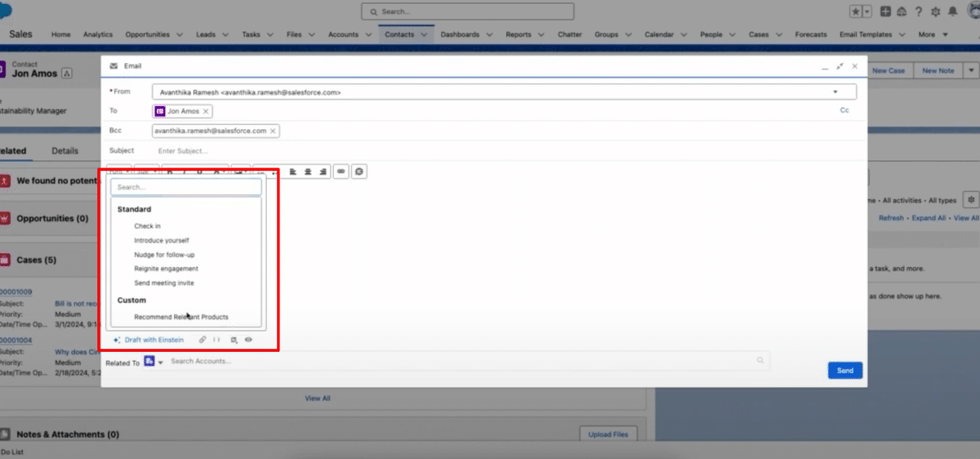980x459 pixels.
Task: Open the Analytics tab
Action: point(98,35)
